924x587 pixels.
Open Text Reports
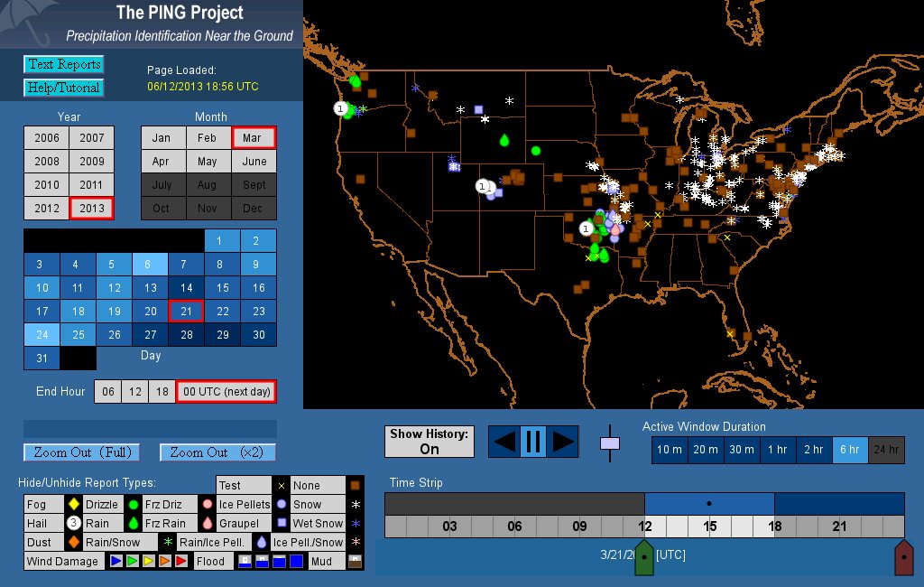(x=63, y=64)
